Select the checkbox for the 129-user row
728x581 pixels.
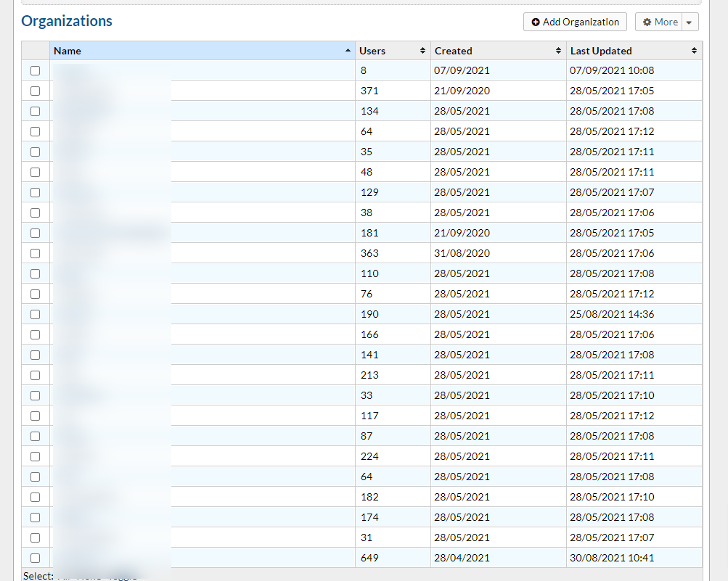pos(35,193)
